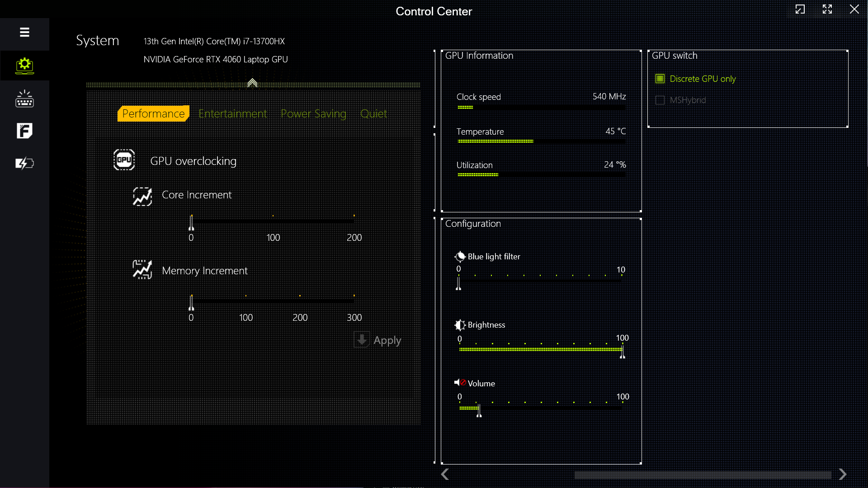Switch to the Power Saving tab
Screen dimensions: 868x488
(313, 113)
